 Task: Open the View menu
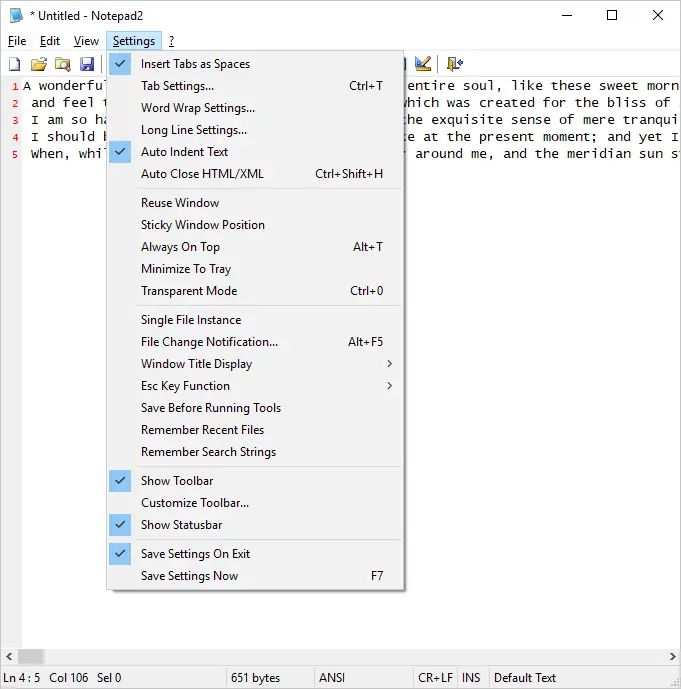86,41
